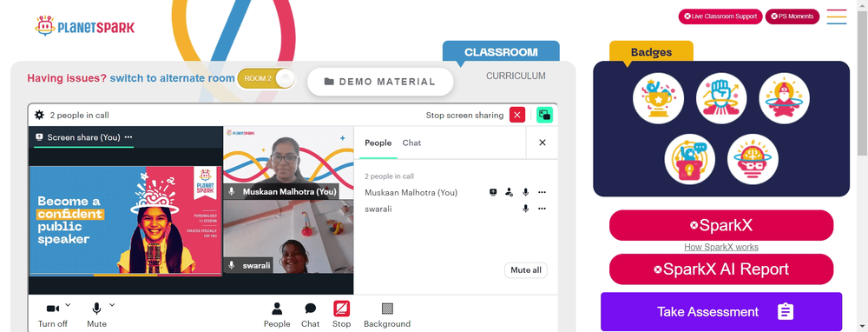Select the raised fist badge
The height and width of the screenshot is (332, 868).
point(720,99)
